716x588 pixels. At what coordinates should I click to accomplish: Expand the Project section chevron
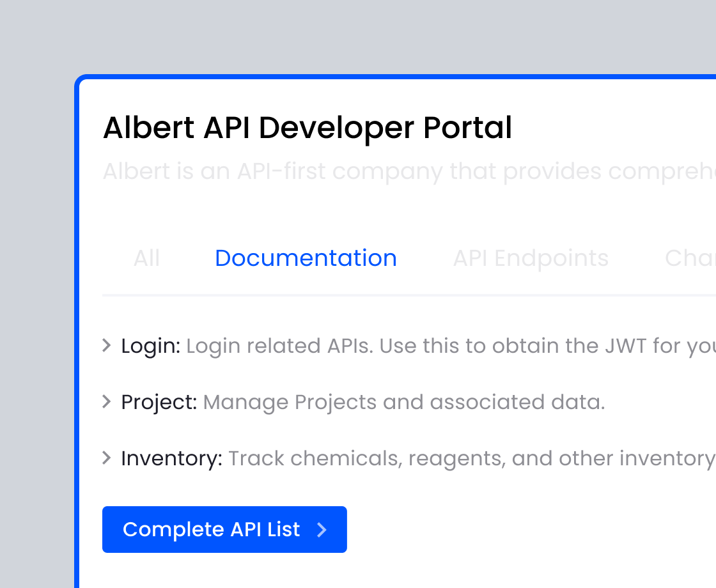106,402
